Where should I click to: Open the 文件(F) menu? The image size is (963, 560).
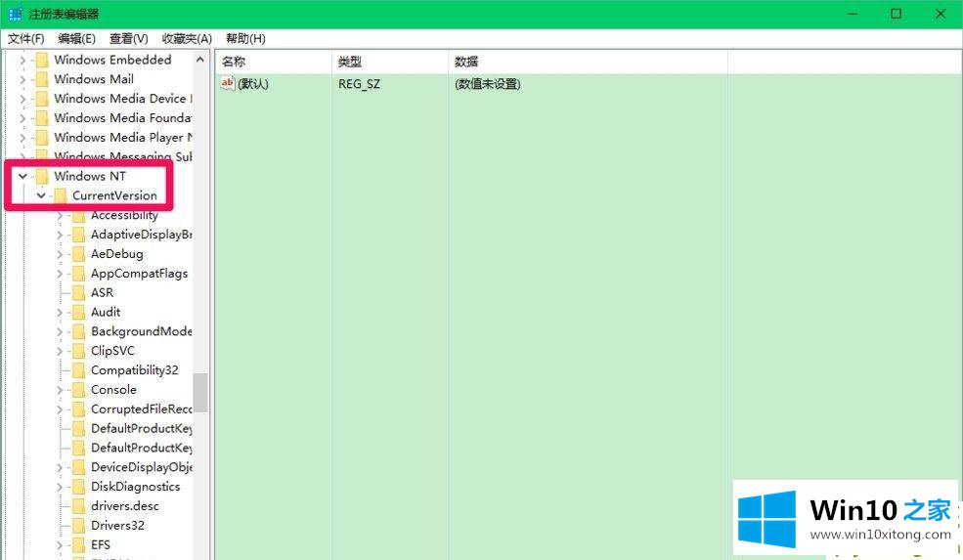pos(25,39)
